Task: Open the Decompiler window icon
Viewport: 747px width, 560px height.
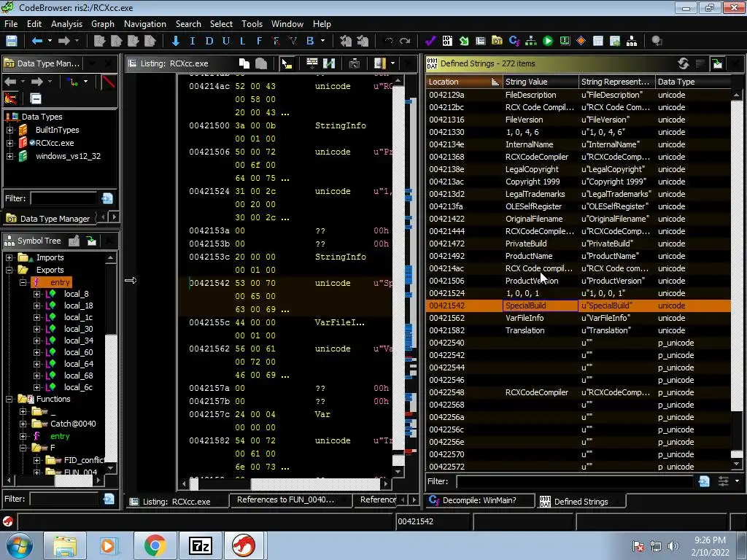Action: [x=514, y=41]
